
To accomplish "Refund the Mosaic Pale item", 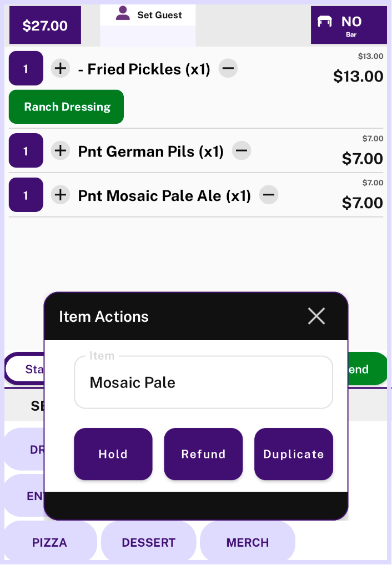I will pos(203,454).
